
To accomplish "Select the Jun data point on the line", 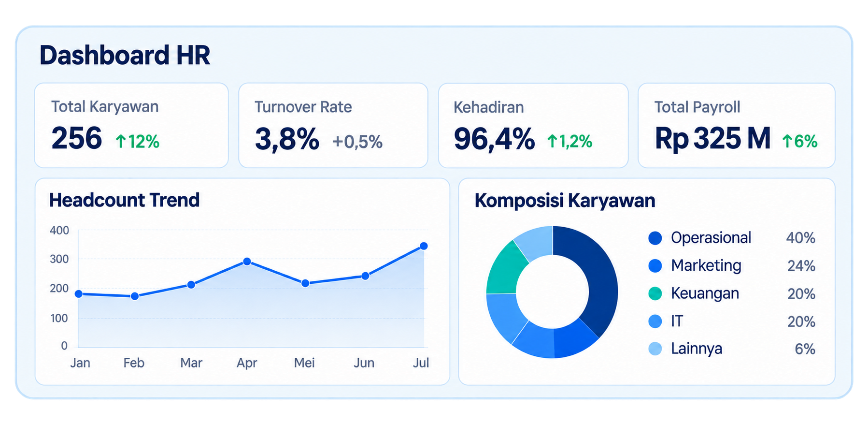I will click(365, 276).
